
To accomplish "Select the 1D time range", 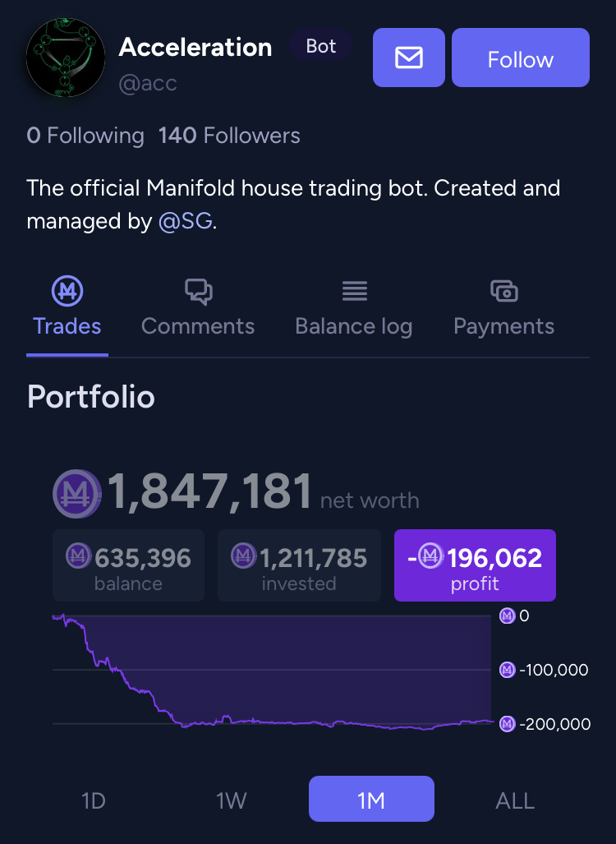I will pyautogui.click(x=94, y=800).
